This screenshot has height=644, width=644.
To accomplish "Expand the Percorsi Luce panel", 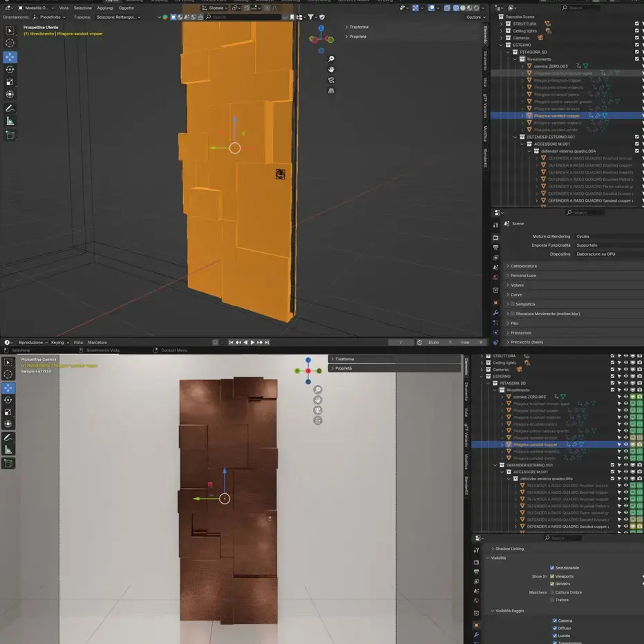I will pos(574,276).
